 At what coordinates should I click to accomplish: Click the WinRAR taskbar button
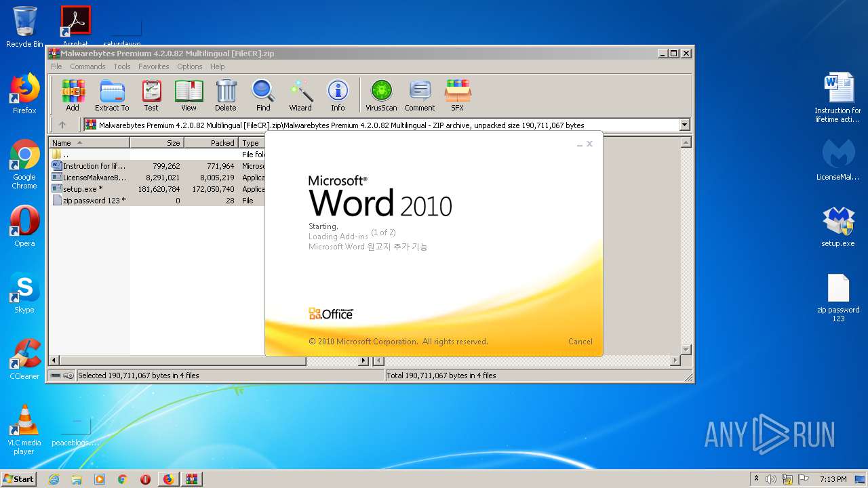tap(191, 479)
